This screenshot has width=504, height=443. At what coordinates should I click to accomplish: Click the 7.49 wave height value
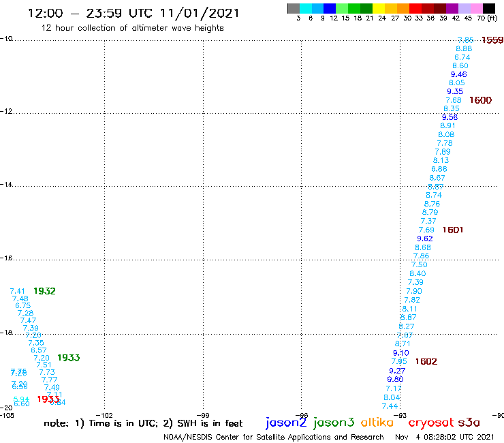coord(52,388)
